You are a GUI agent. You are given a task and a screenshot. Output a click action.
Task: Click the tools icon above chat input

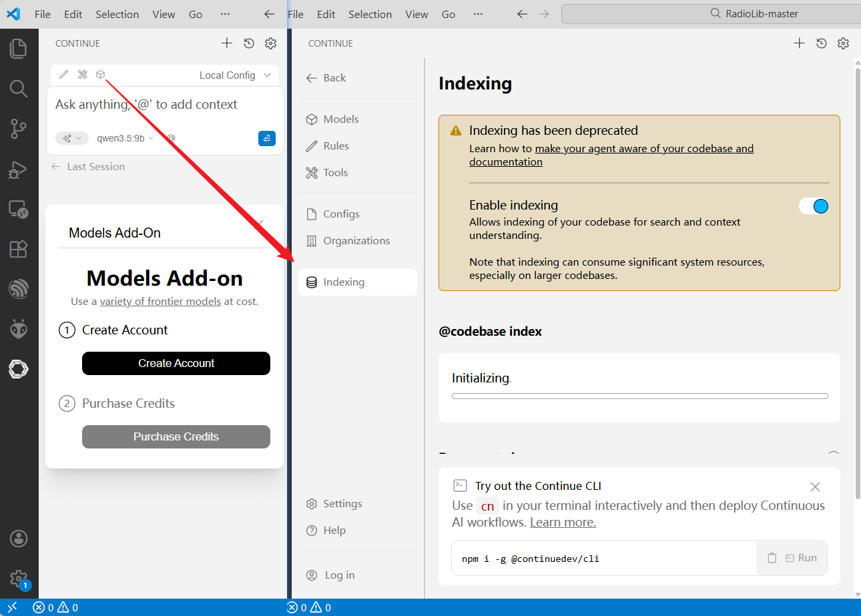coord(82,75)
